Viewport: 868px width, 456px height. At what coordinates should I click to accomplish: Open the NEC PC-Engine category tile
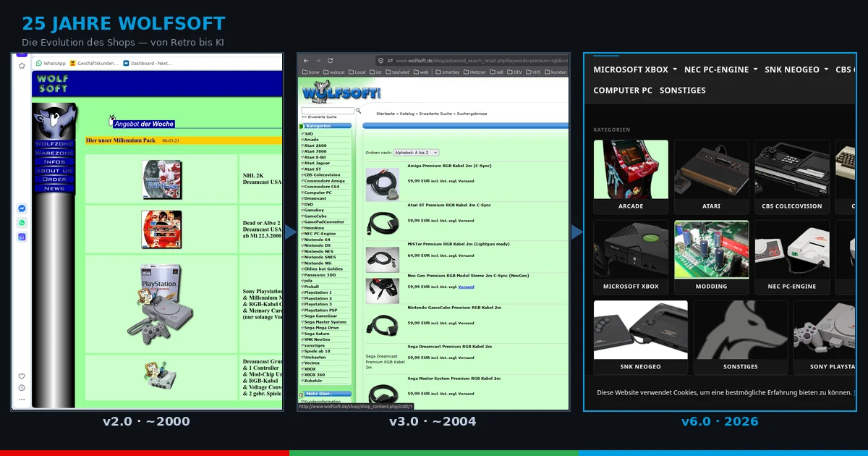[792, 257]
